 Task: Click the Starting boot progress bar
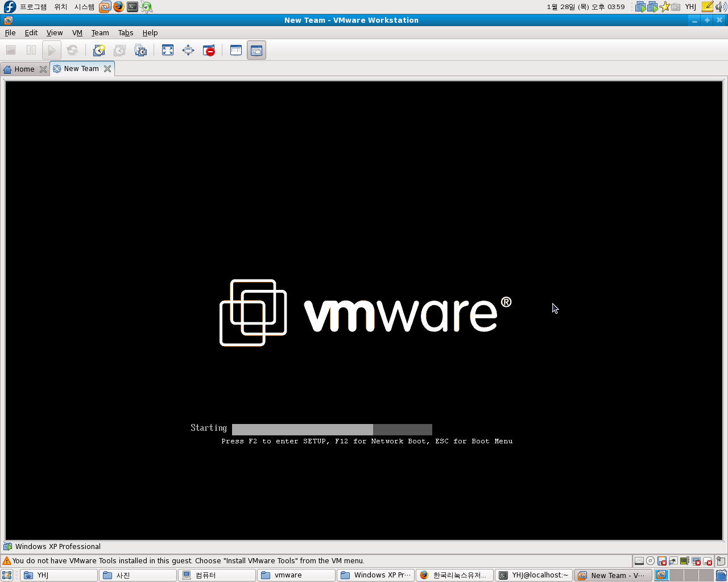pos(332,430)
